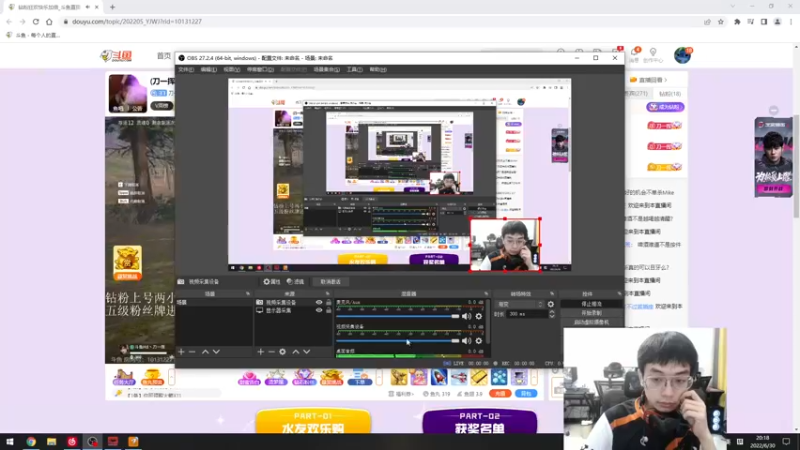The width and height of the screenshot is (800, 450).
Task: Toggle visibility eye of display capture source
Action: (319, 310)
